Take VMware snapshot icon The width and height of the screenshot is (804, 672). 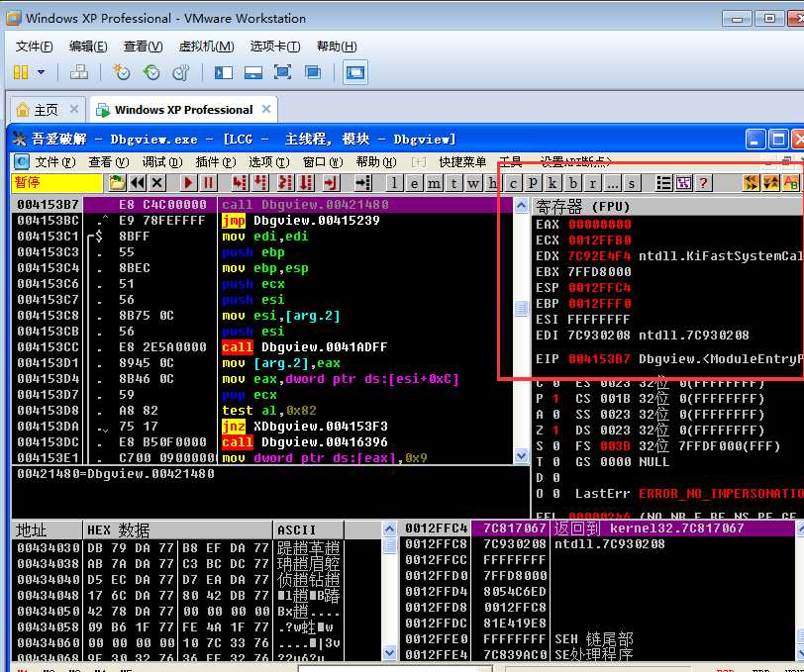point(122,72)
